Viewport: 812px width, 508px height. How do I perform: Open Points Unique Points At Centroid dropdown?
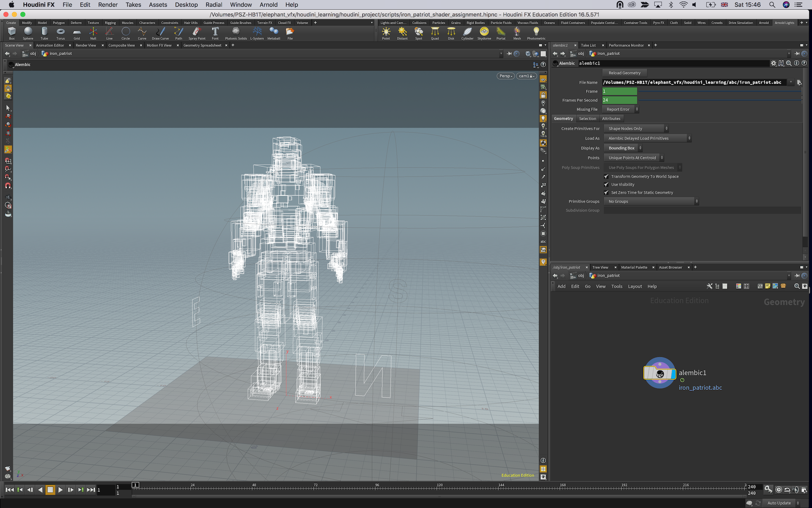[634, 158]
